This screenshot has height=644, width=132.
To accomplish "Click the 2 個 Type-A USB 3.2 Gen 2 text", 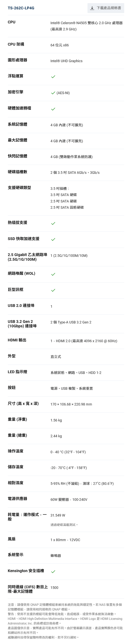I will [x=71, y=322].
